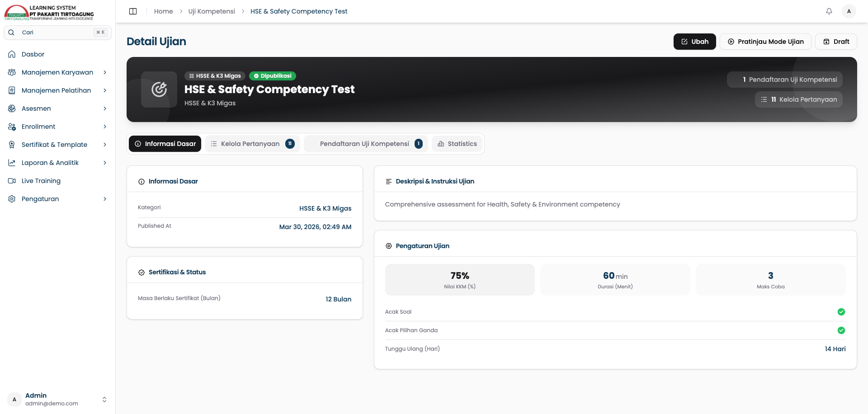
Task: Open the Admin account switcher arrows
Action: pyautogui.click(x=104, y=400)
